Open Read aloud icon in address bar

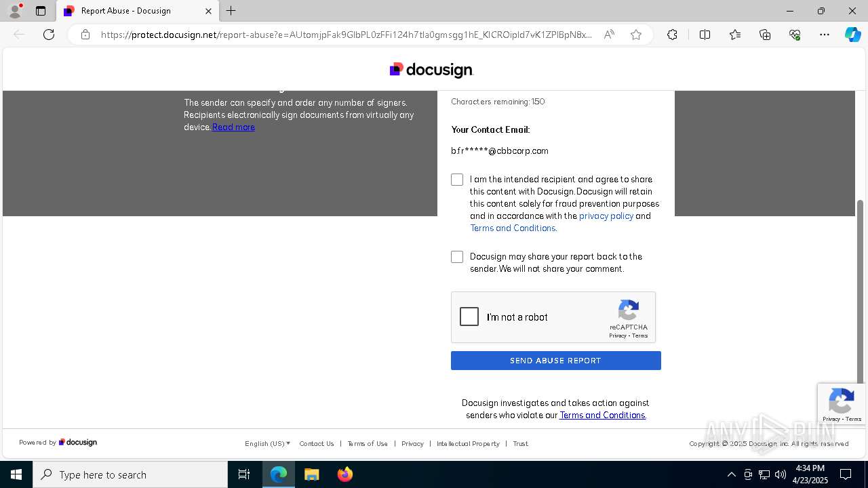pyautogui.click(x=609, y=35)
